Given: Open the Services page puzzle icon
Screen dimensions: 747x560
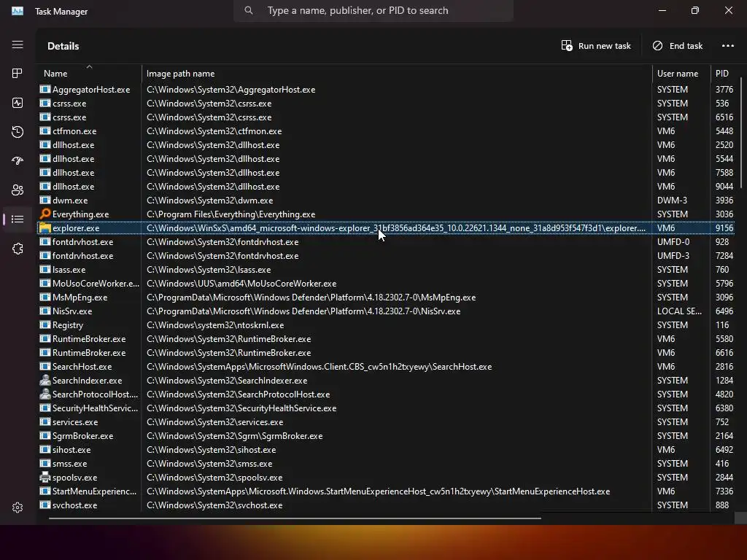Looking at the screenshot, I should coord(18,249).
